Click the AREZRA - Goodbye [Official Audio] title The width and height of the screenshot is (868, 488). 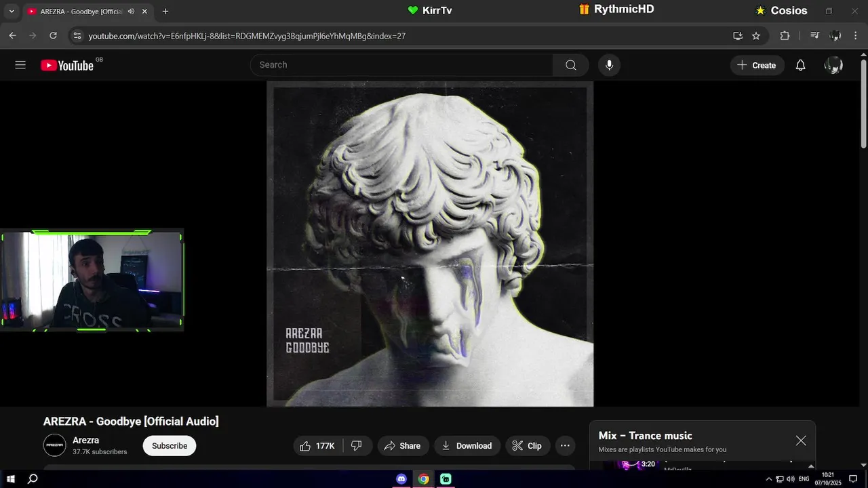click(131, 422)
